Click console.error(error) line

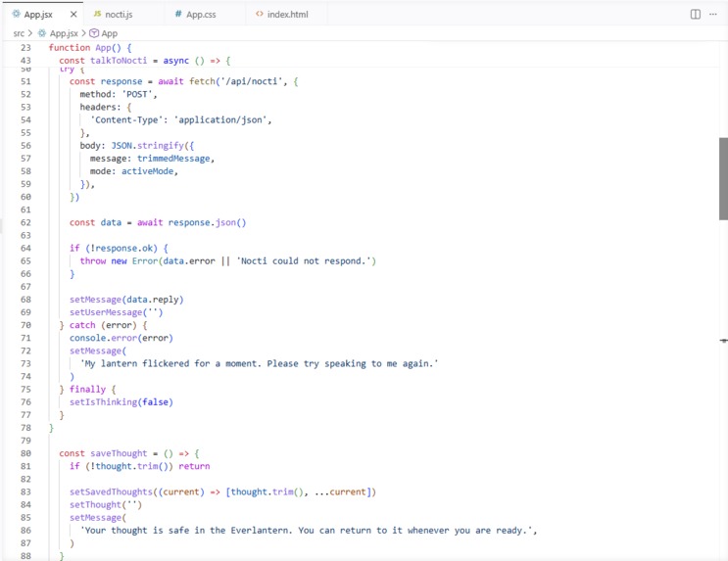(x=121, y=339)
